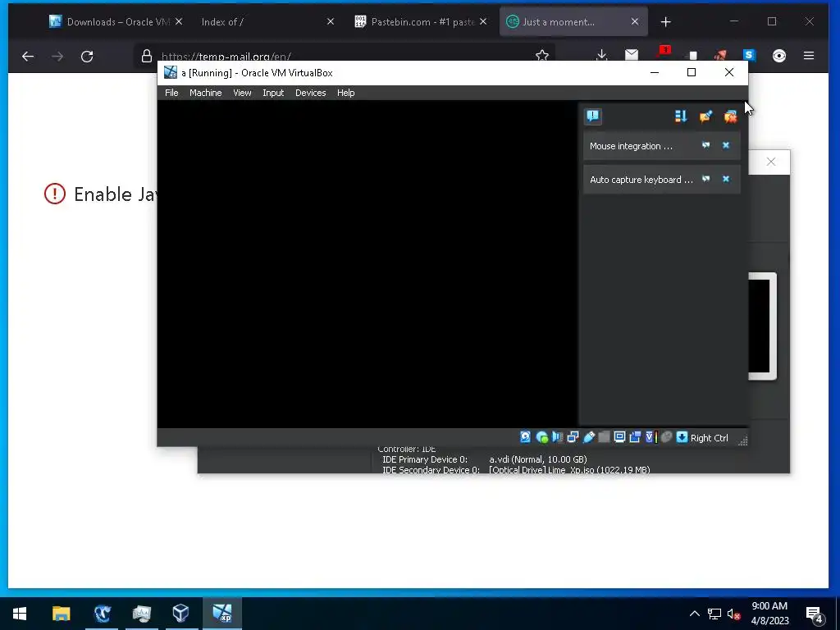Click inside the black VM display area
This screenshot has width=840, height=630.
click(367, 263)
